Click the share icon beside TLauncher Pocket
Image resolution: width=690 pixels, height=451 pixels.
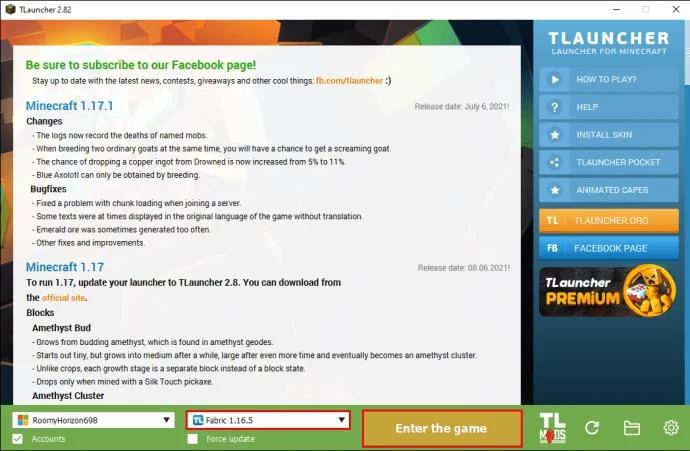pos(554,163)
